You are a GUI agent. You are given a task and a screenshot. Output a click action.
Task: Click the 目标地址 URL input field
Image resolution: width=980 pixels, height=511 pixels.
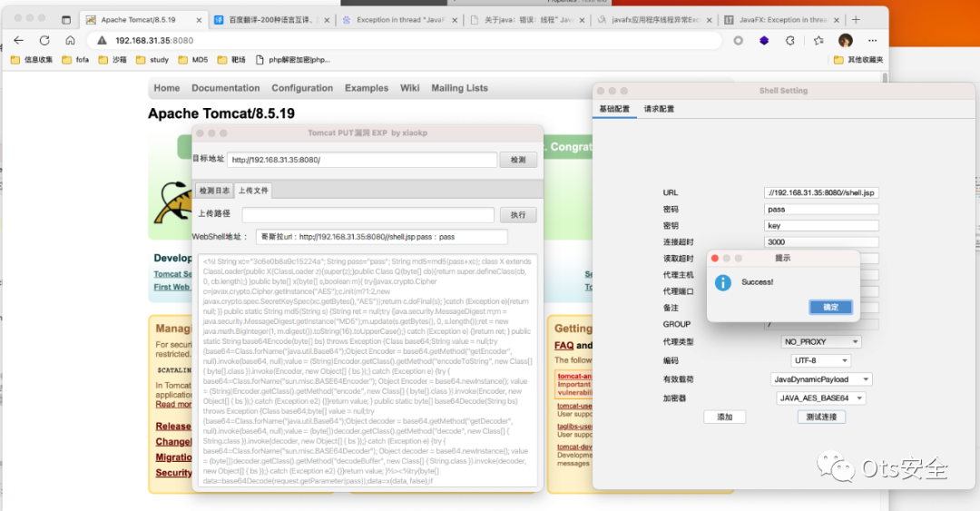point(362,160)
